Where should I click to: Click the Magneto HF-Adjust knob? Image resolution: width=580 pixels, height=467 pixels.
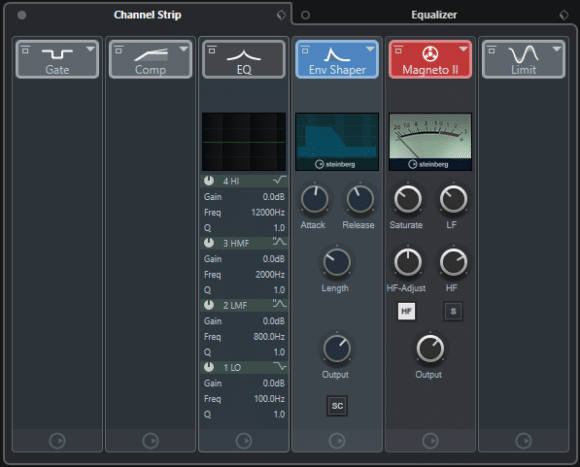tap(408, 262)
